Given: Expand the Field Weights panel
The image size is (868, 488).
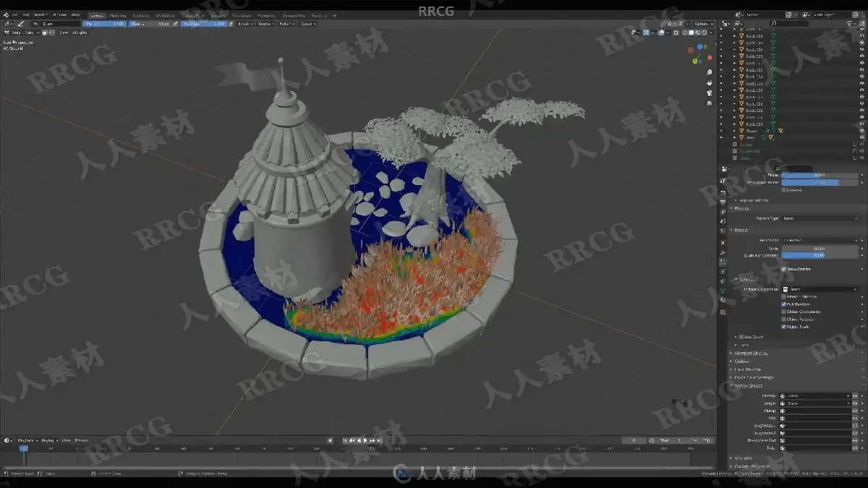Looking at the screenshot, I should point(747,369).
